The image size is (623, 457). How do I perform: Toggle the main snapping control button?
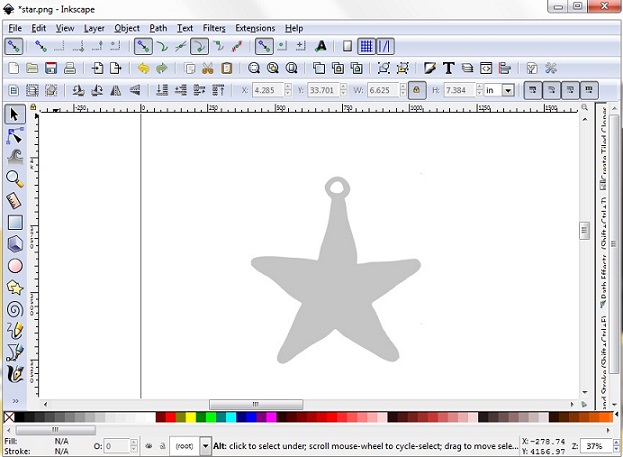(14, 46)
